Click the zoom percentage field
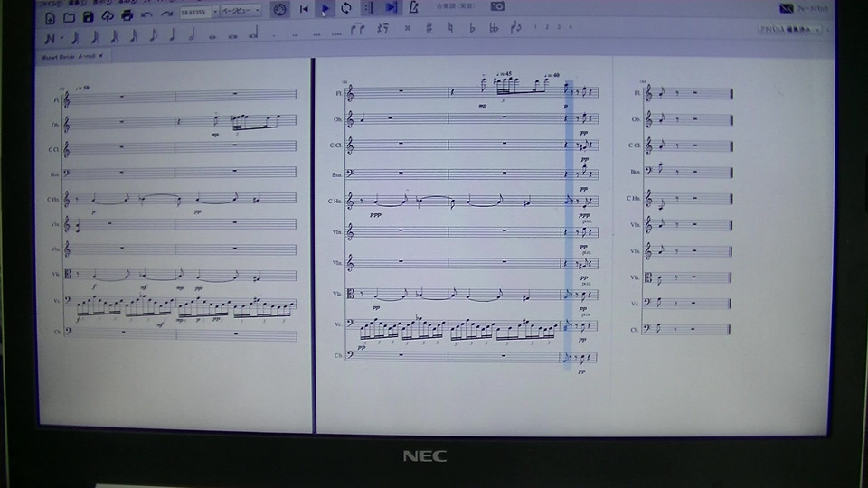 tap(195, 12)
